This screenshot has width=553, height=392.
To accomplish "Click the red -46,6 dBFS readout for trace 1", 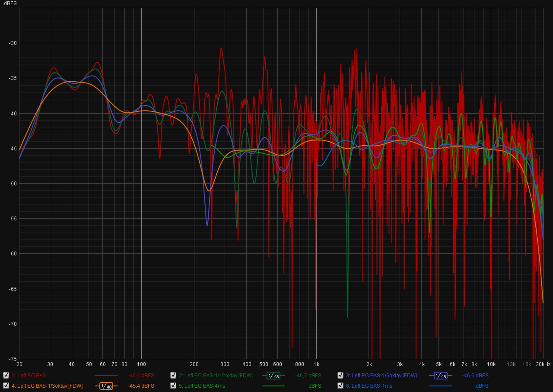I will pyautogui.click(x=141, y=376).
